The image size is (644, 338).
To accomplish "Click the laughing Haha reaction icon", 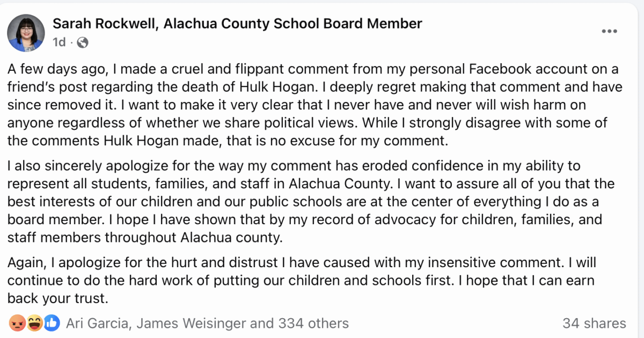I will (35, 323).
